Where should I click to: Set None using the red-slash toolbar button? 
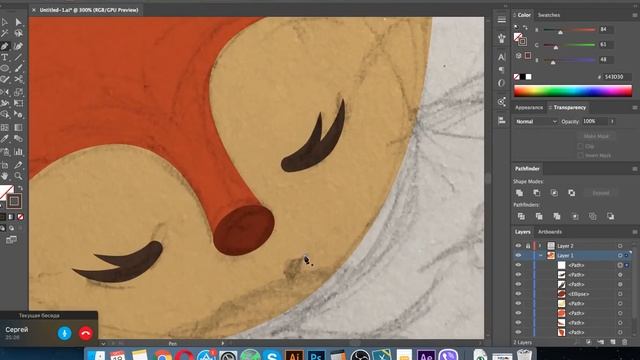[20, 217]
